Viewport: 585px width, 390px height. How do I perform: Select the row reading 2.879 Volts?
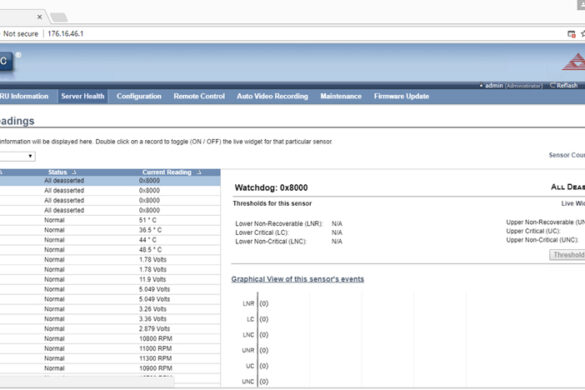coord(110,329)
